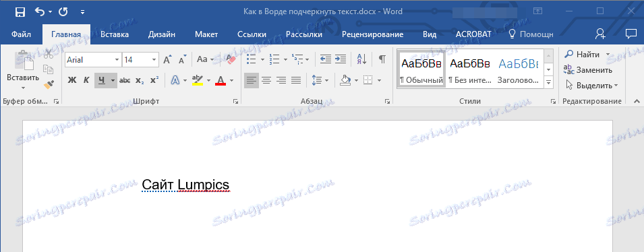The height and width of the screenshot is (252, 644).
Task: Clear all formatting with the eraser icon
Action: coord(231,59)
